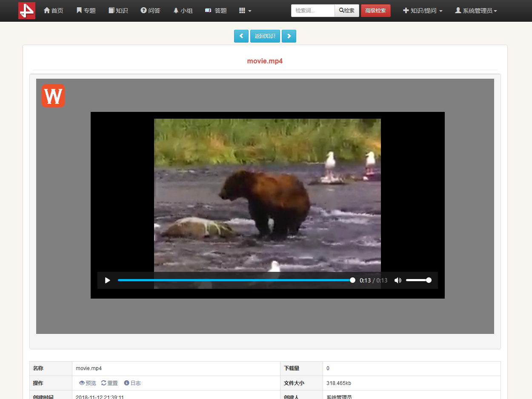This screenshot has width=532, height=399.
Task: Open 日志 log info link
Action: pos(132,383)
